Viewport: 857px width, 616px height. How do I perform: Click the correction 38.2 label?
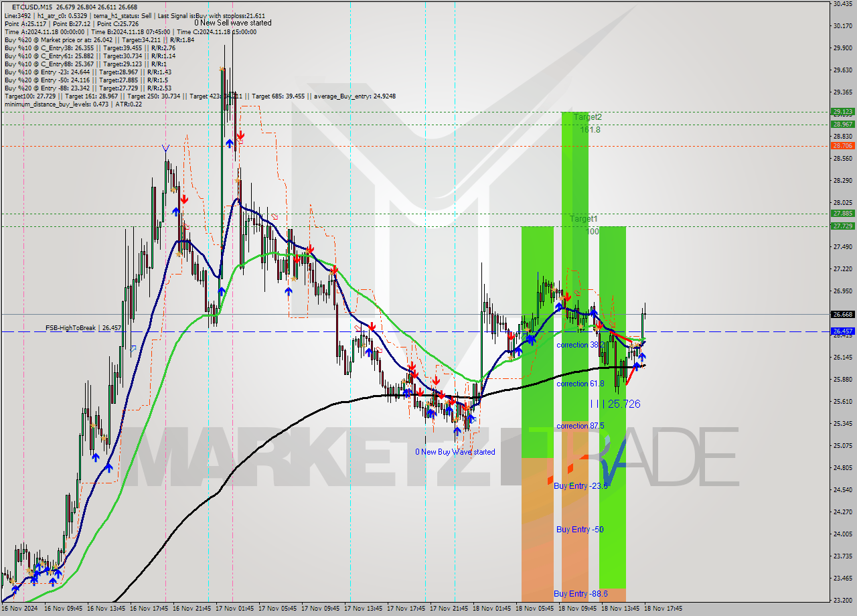point(580,345)
